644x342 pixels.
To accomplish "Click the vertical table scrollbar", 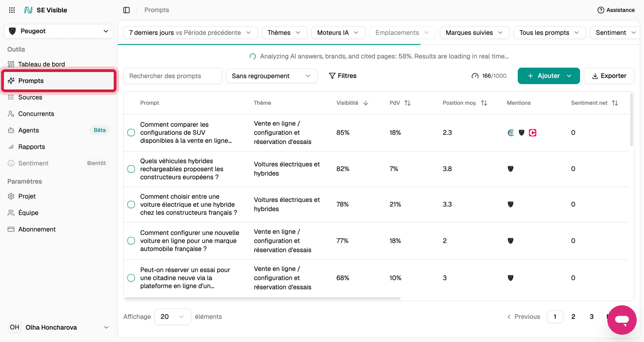I will (x=632, y=120).
